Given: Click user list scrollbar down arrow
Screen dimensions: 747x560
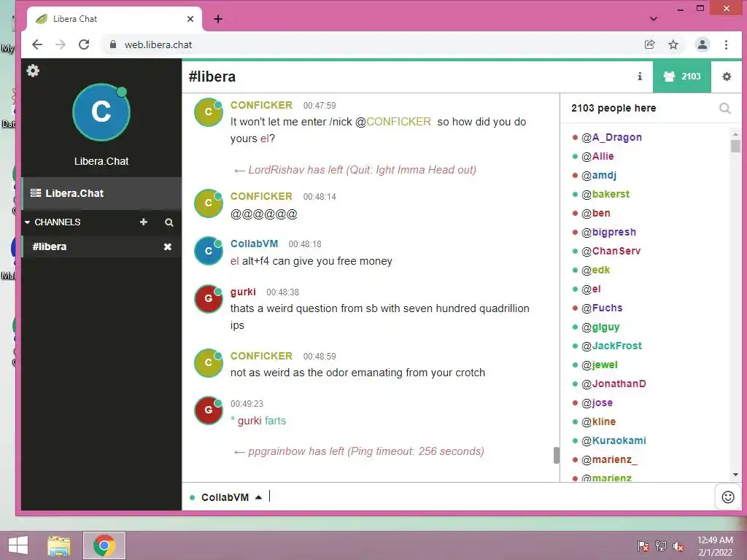Looking at the screenshot, I should (x=735, y=475).
